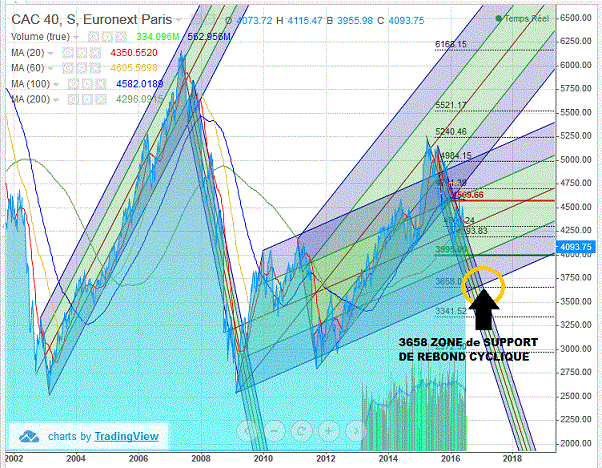Expand the MA (20) legend dropdown arrow
This screenshot has width=602, height=468.
51,53
